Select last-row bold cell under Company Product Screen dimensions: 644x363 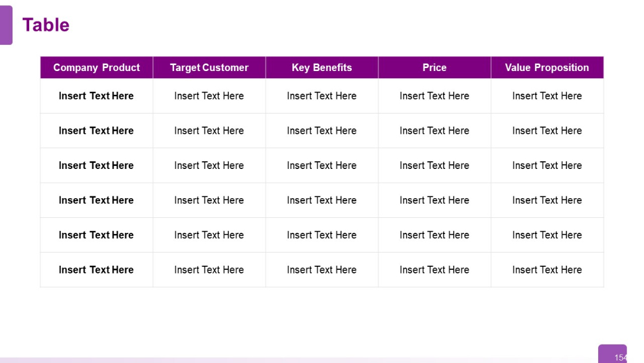click(x=96, y=270)
